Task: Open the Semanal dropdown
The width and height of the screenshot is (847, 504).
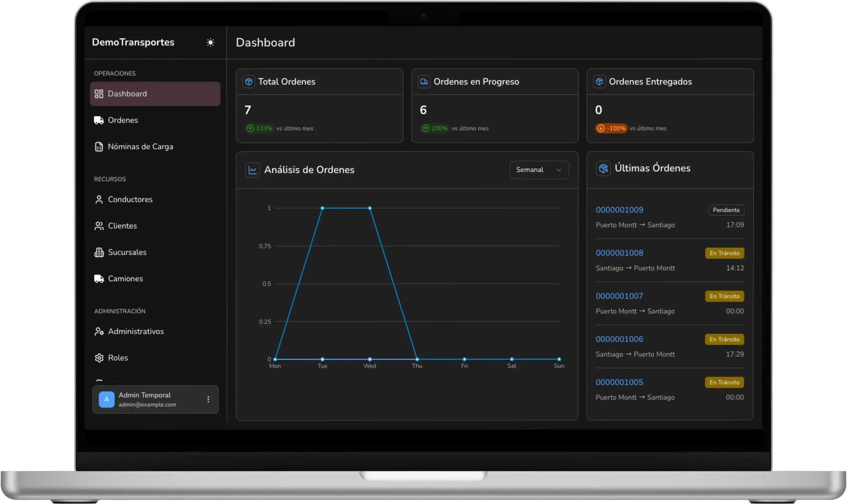Action: [x=539, y=170]
